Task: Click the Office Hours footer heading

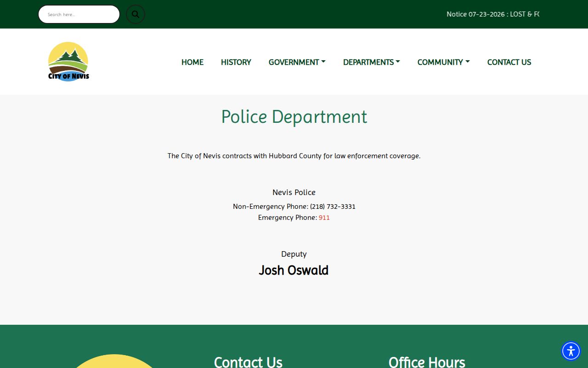Action: (x=427, y=362)
